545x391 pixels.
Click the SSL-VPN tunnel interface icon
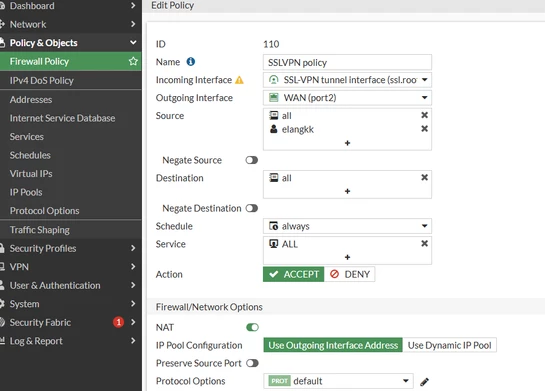[274, 80]
